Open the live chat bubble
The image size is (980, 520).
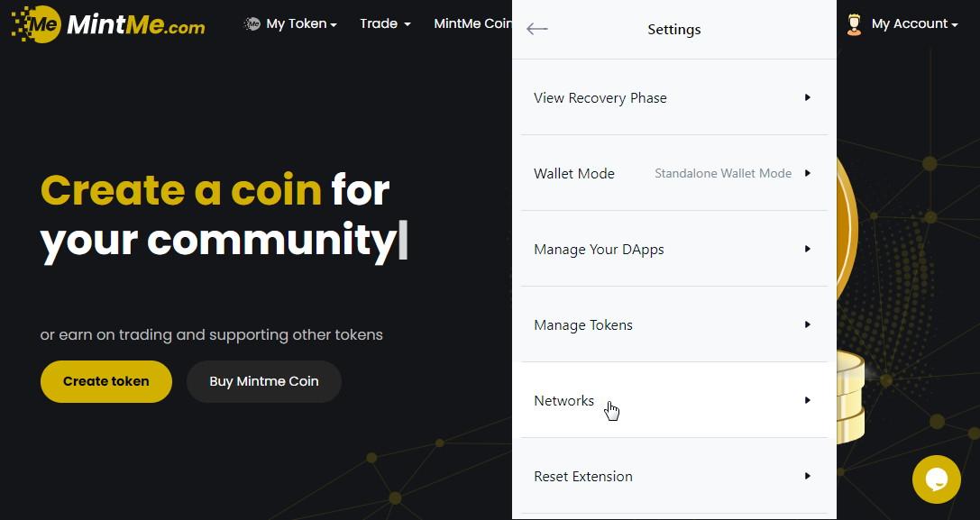pyautogui.click(x=936, y=479)
